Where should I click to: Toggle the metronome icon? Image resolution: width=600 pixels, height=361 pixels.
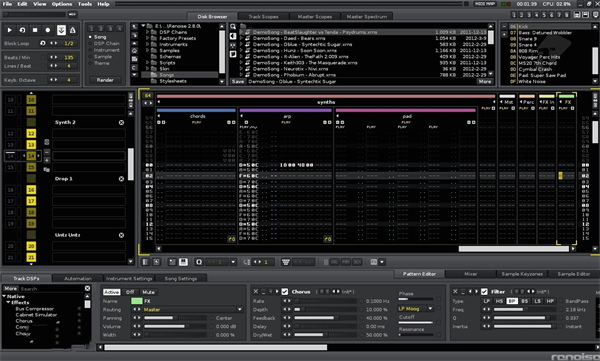pyautogui.click(x=73, y=30)
